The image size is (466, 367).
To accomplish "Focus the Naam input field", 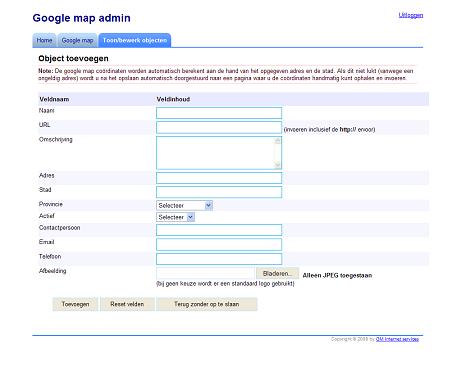I will 219,113.
